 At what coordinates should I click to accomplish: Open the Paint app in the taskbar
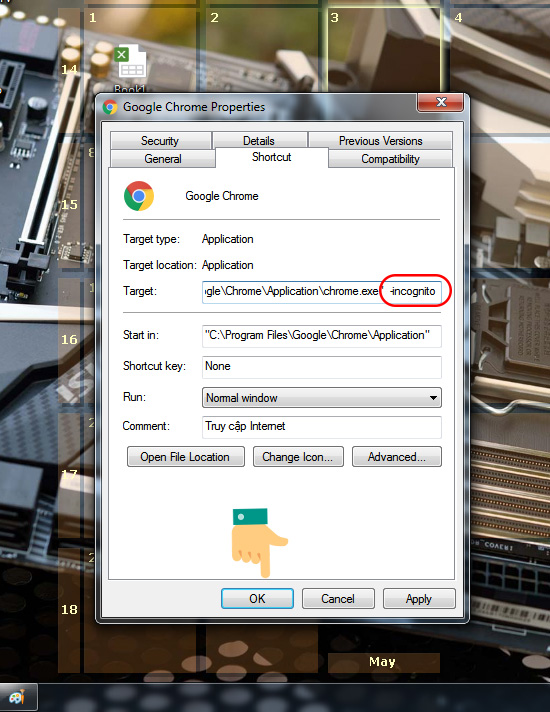pos(17,697)
